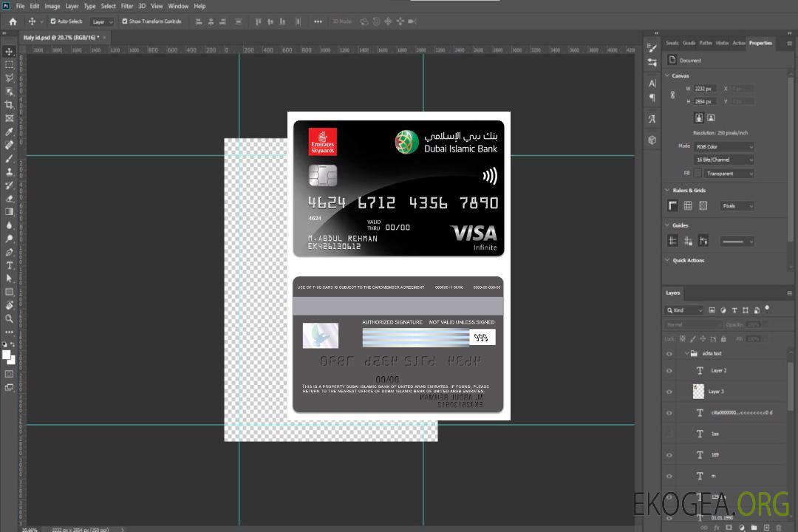Select the Horizontal Type tool

[9, 265]
